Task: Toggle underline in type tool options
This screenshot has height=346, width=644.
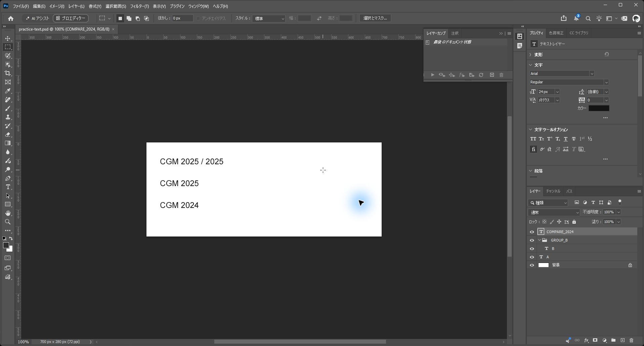Action: click(x=566, y=139)
